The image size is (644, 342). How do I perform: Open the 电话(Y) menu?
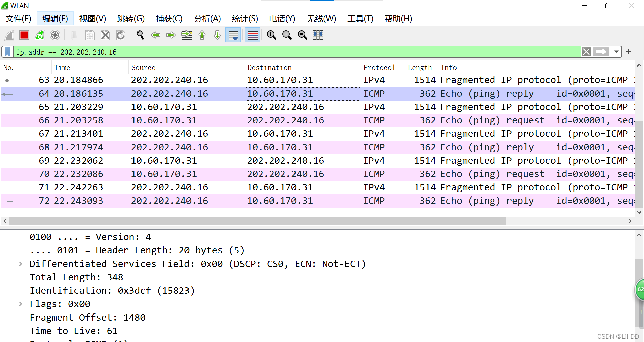282,19
